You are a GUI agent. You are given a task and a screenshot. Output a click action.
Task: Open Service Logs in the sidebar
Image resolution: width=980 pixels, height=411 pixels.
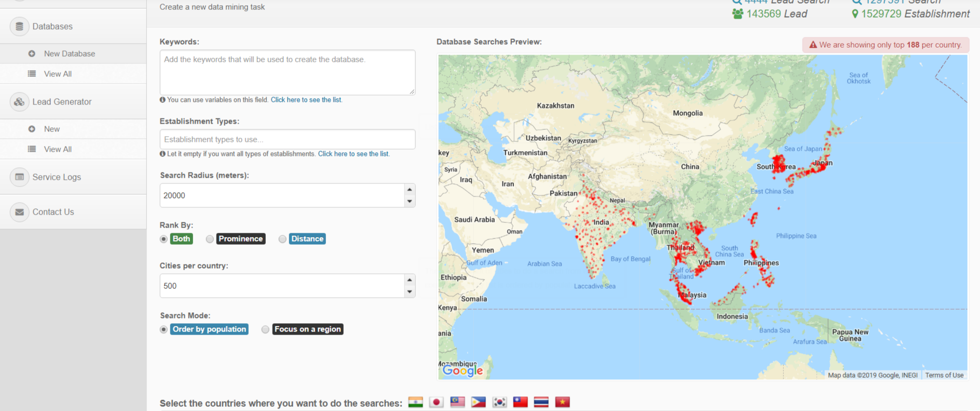pyautogui.click(x=73, y=177)
